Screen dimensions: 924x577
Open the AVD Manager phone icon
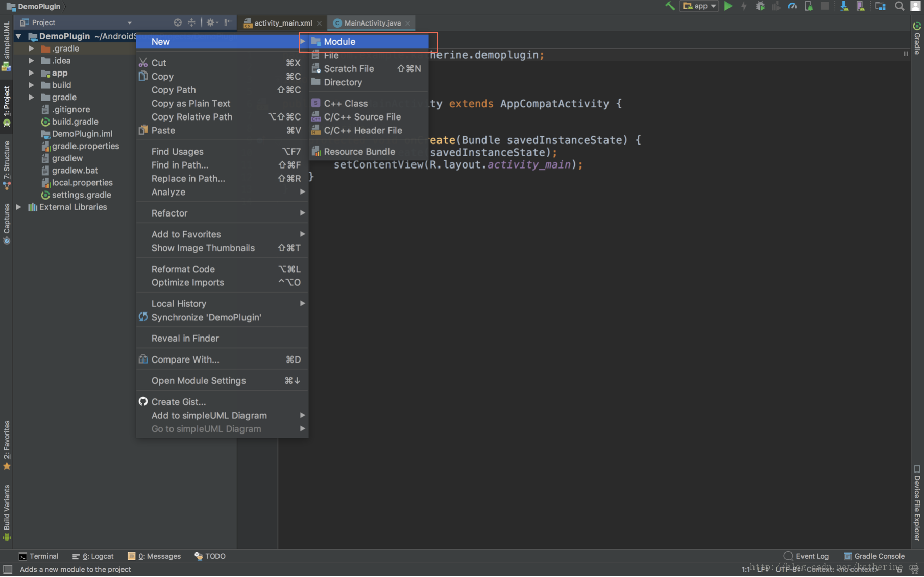(x=861, y=6)
